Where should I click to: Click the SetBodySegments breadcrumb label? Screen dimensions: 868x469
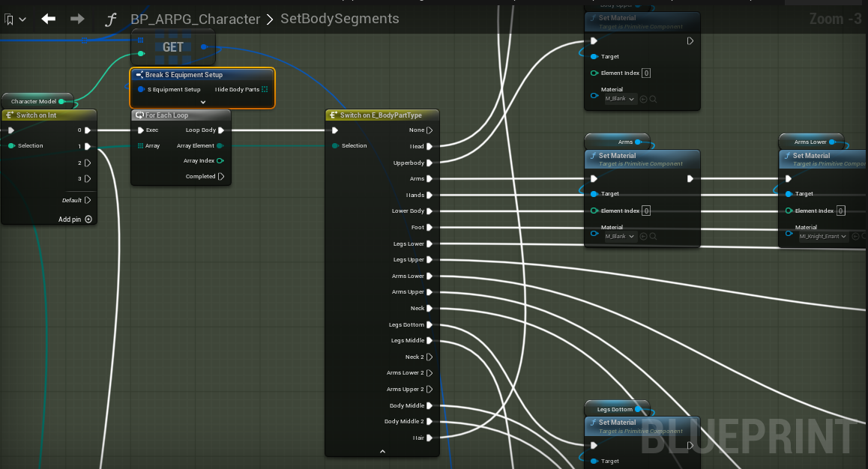pyautogui.click(x=340, y=19)
